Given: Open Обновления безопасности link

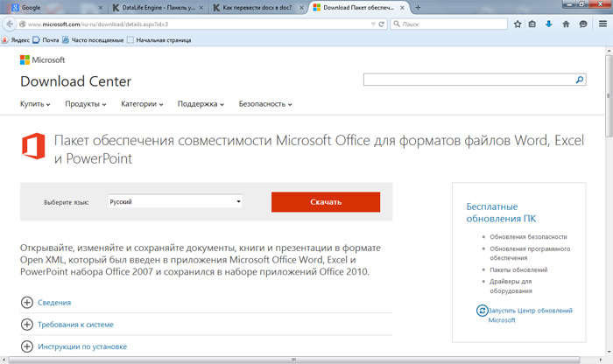Looking at the screenshot, I should pos(528,236).
